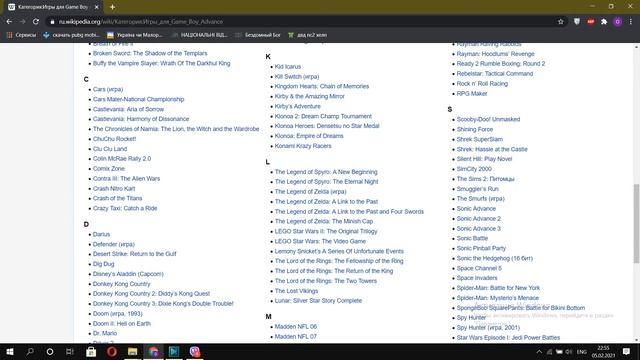Open the Chrome profile avatar
640x360 pixels.
[618, 22]
